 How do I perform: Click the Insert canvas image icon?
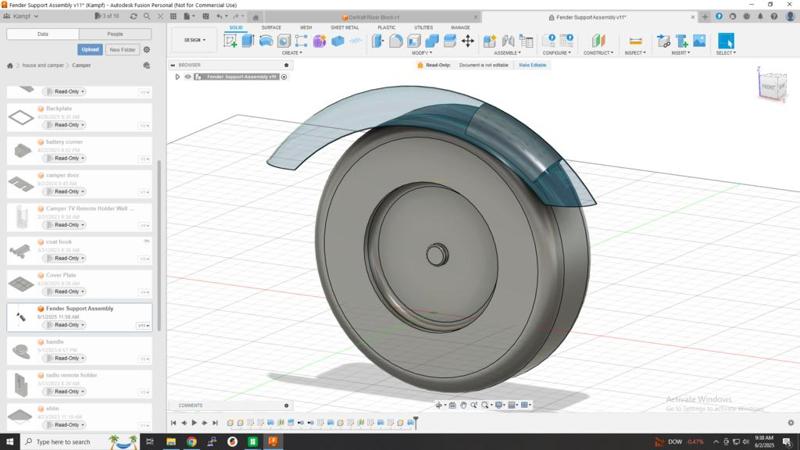pos(699,41)
